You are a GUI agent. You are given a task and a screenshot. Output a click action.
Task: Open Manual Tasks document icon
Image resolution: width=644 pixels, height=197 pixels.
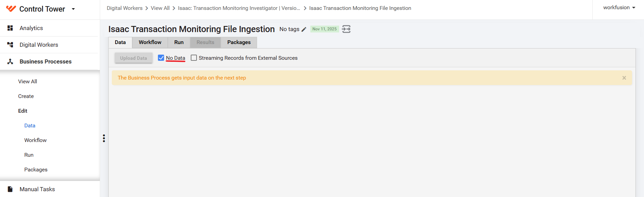click(10, 189)
